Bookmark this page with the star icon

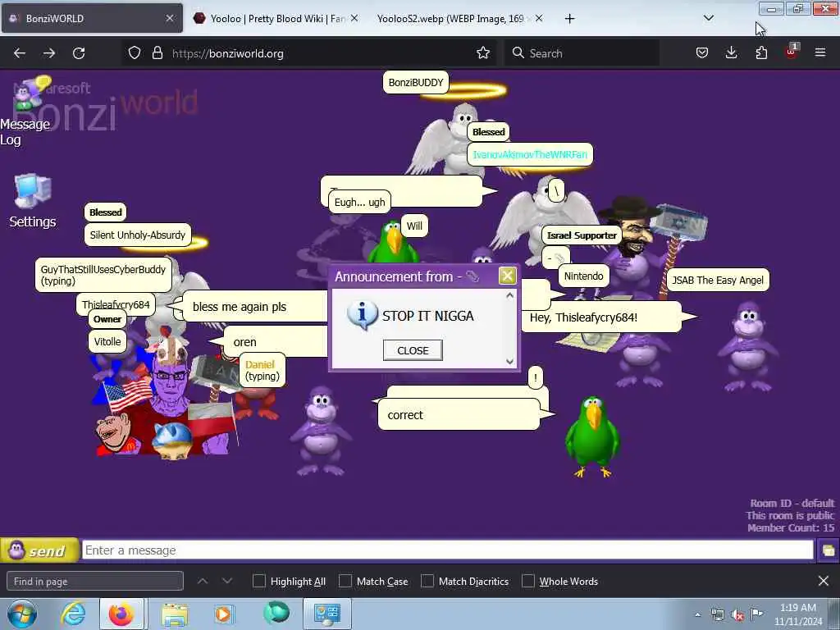click(x=482, y=53)
